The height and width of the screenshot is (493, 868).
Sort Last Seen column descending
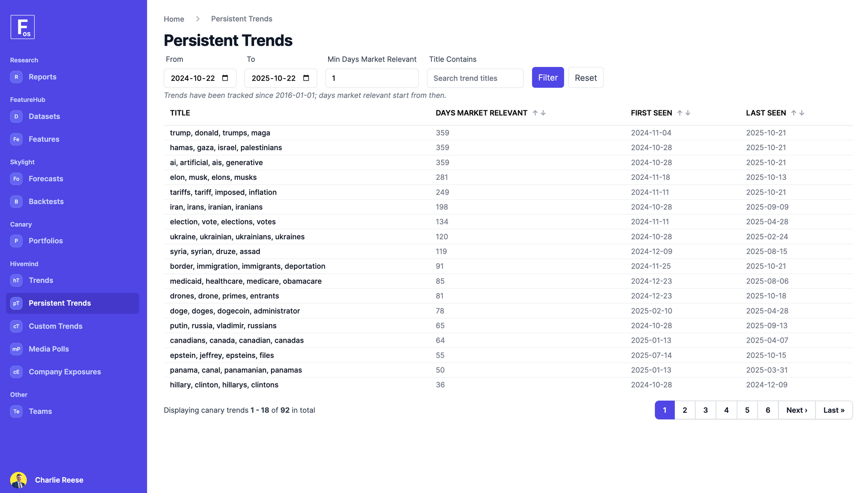(802, 113)
